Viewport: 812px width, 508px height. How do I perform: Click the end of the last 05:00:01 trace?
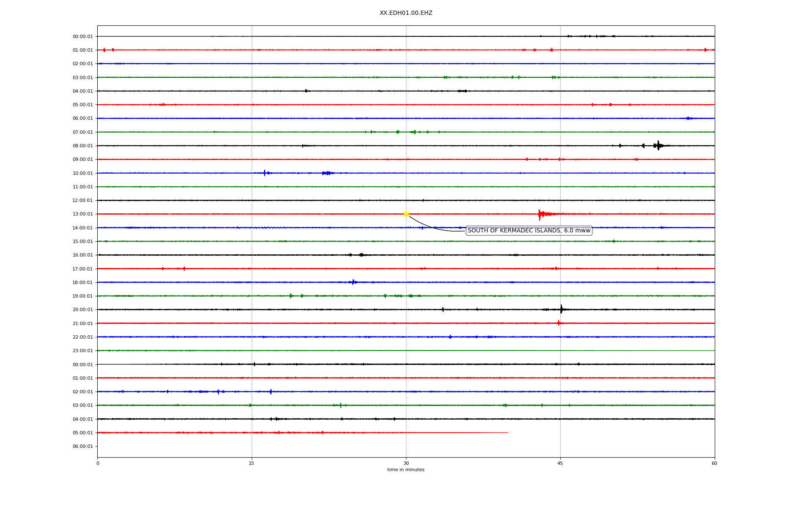coord(507,433)
